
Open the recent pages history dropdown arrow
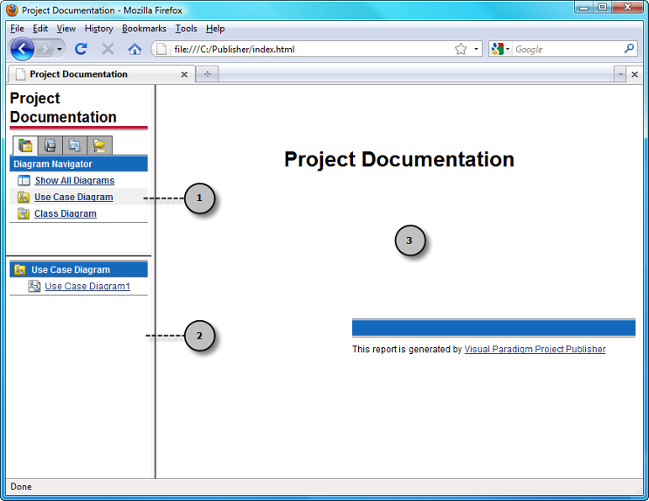point(60,49)
